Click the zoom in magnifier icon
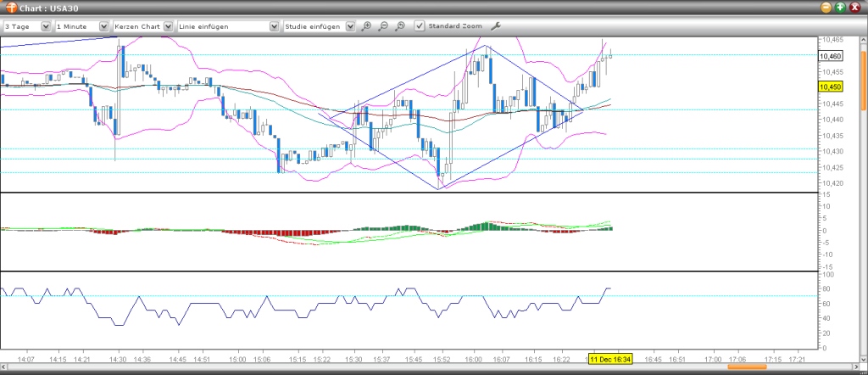 [366, 26]
